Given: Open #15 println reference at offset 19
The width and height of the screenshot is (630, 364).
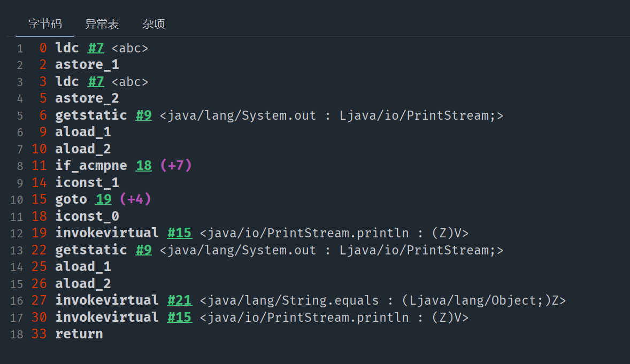Looking at the screenshot, I should click(x=179, y=233).
